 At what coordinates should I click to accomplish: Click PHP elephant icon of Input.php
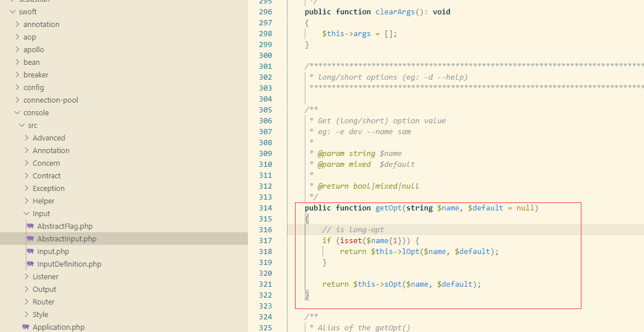click(30, 251)
